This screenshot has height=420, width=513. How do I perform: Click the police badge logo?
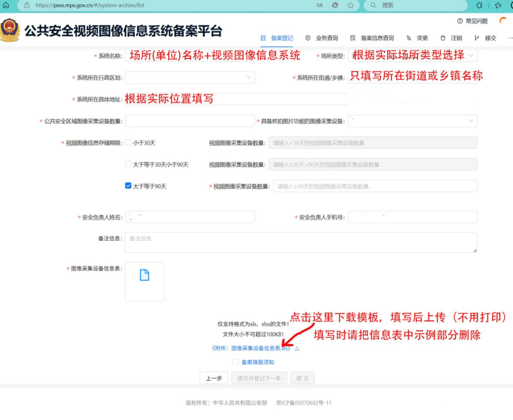(x=10, y=30)
